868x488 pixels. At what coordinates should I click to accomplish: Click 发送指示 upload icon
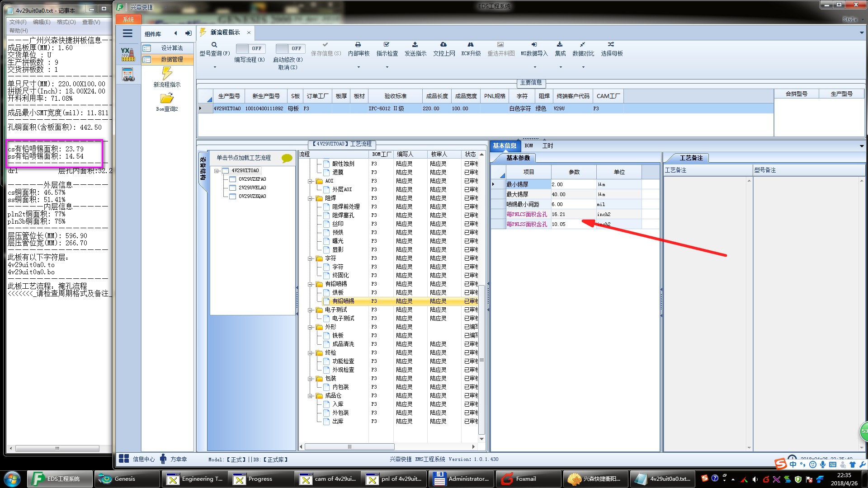pyautogui.click(x=415, y=45)
